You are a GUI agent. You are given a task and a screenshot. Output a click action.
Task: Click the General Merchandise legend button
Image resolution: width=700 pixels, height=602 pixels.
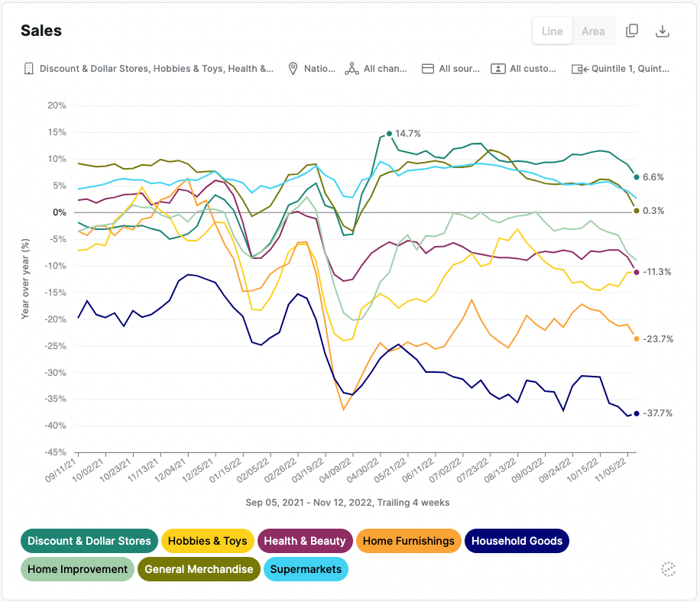(x=199, y=569)
